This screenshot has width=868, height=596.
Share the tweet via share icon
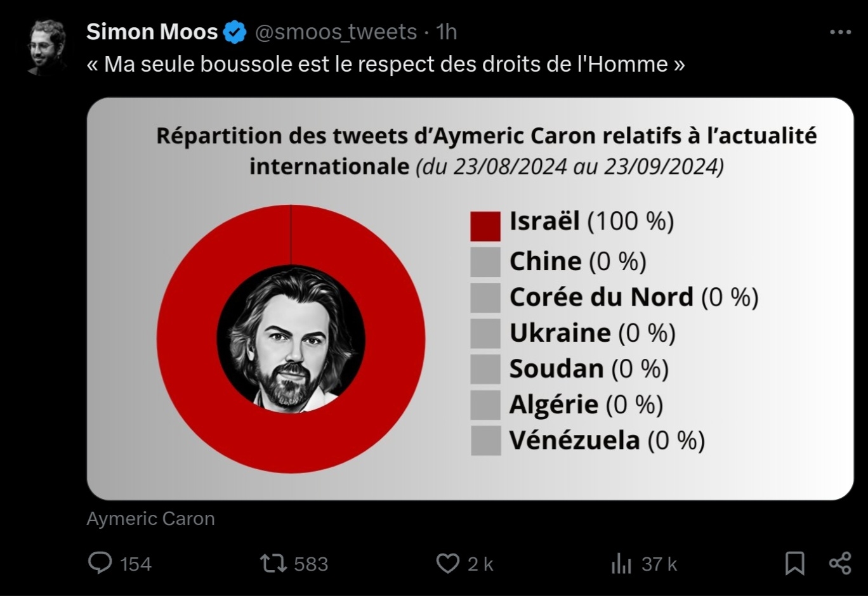click(840, 563)
